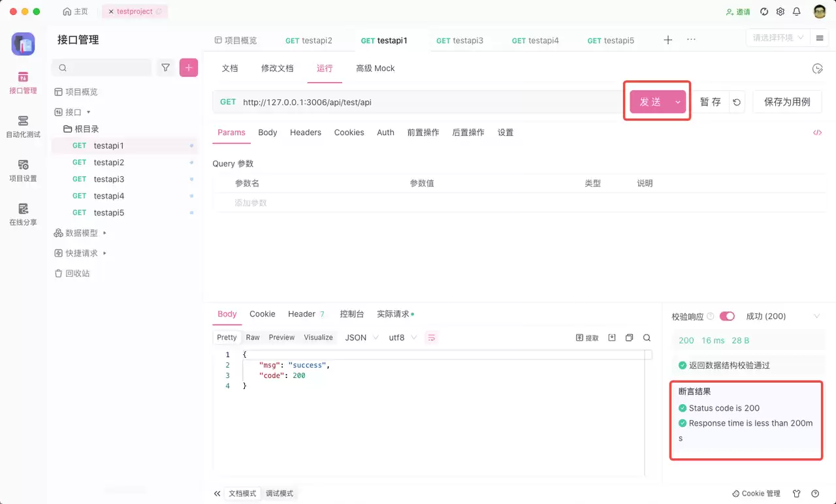Search within the response body icon
The image size is (836, 504).
coord(647,338)
